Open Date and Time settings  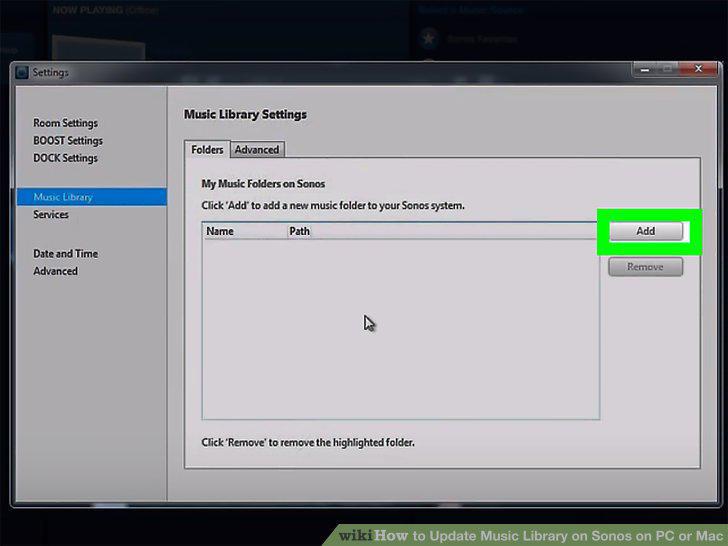pyautogui.click(x=65, y=254)
